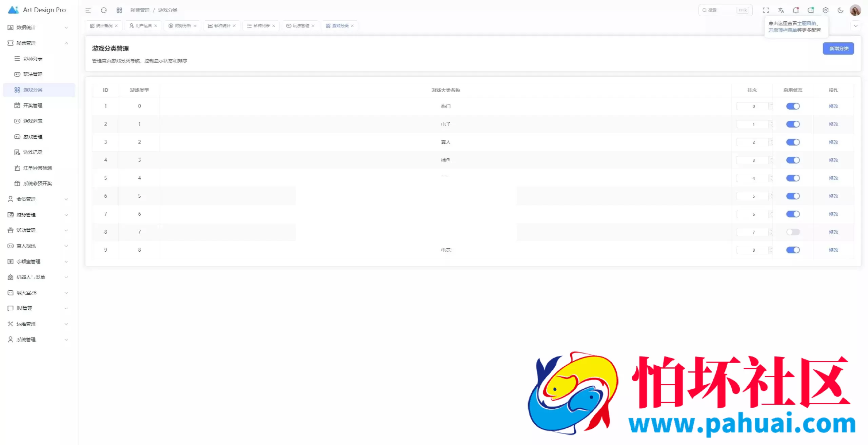Click 修改 for the 热门 row
The height and width of the screenshot is (445, 868).
(x=833, y=106)
